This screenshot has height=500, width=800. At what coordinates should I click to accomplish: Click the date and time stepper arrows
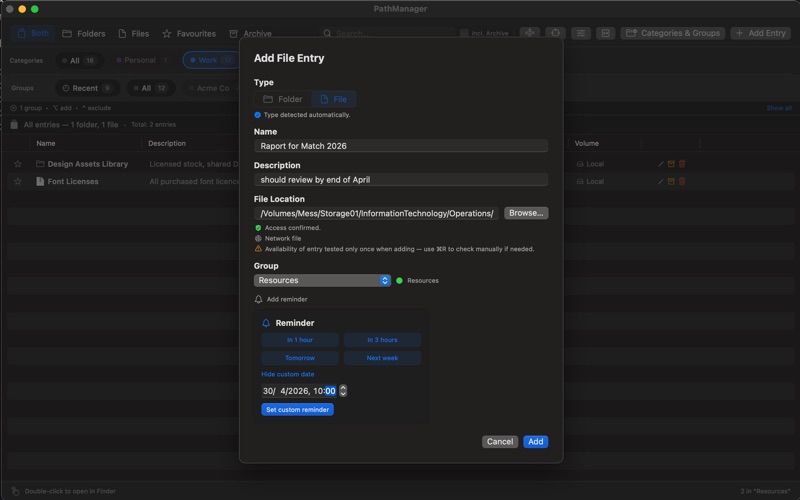[x=343, y=391]
